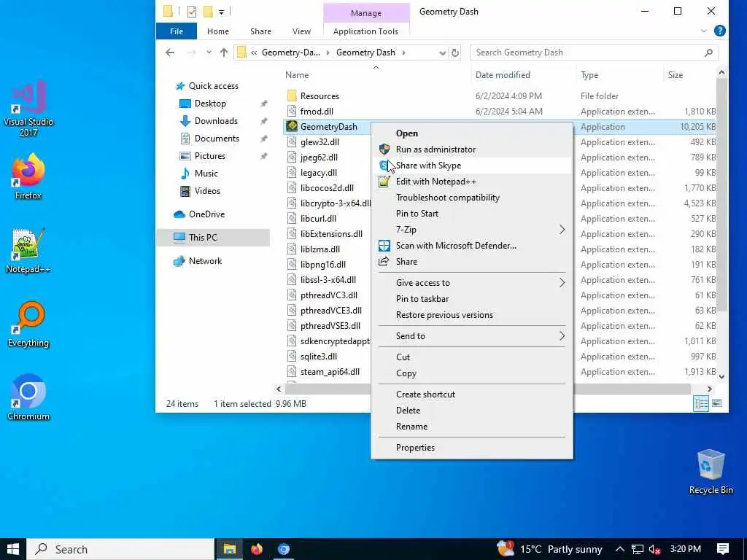Viewport: 747px width, 560px height.
Task: Click breadcrumb arrow after Geometry Dash
Action: (403, 52)
